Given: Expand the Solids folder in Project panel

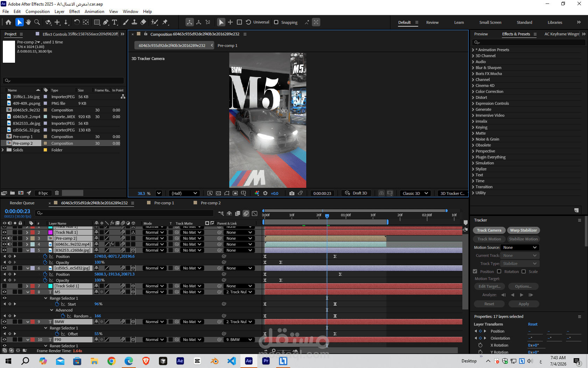Looking at the screenshot, I should tap(3, 150).
